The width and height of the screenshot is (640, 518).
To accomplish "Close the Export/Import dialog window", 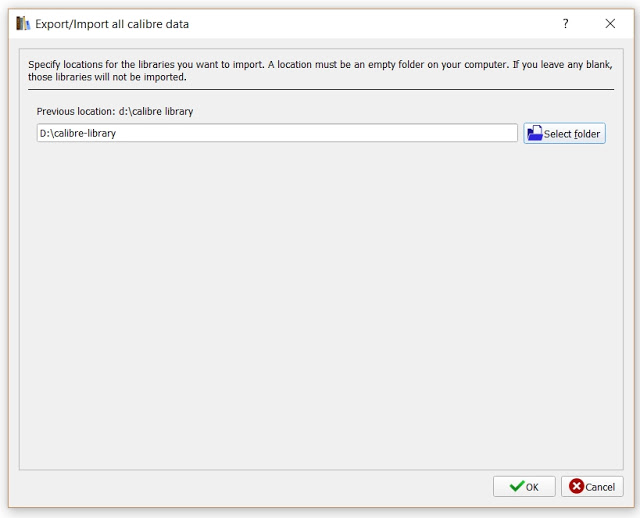I will tap(610, 24).
